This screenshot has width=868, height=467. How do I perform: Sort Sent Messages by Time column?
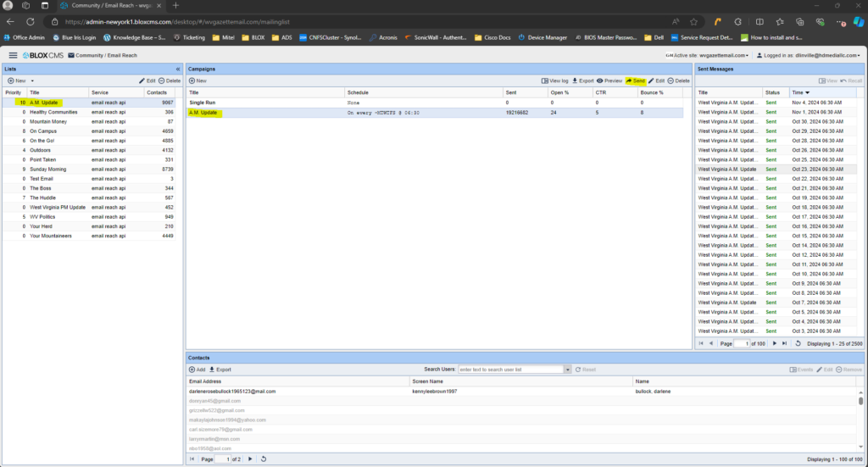click(x=800, y=92)
